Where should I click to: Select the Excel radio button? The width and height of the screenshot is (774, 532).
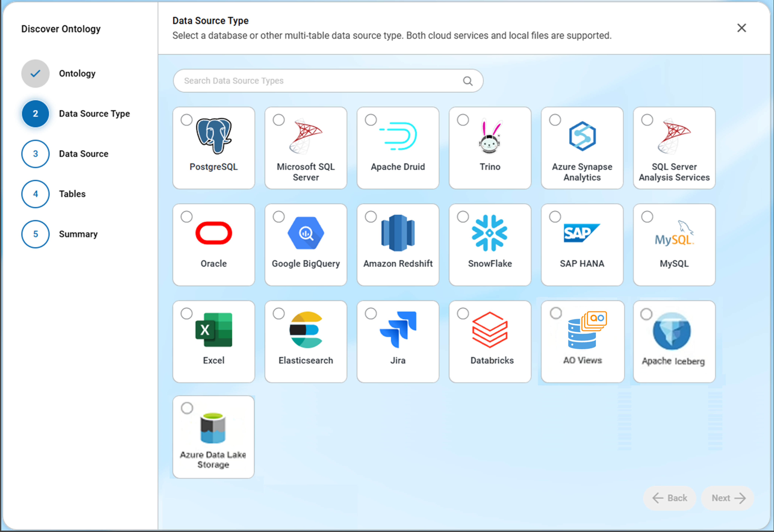pos(187,313)
